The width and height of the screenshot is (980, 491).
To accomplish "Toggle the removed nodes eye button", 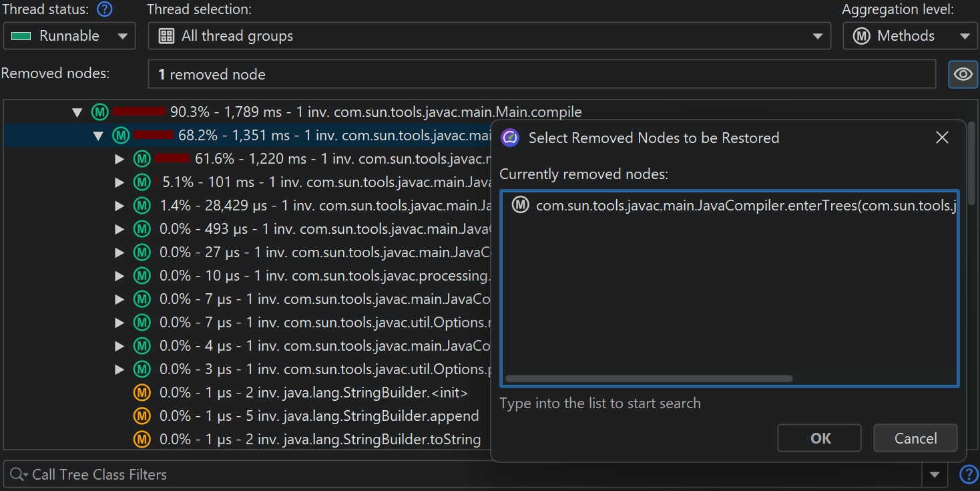I will click(x=963, y=74).
